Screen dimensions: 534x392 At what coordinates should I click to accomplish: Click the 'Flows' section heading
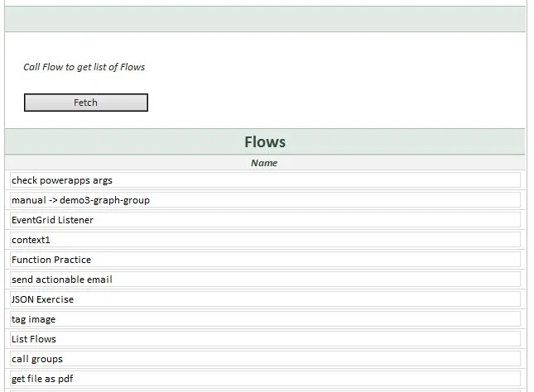click(x=265, y=142)
